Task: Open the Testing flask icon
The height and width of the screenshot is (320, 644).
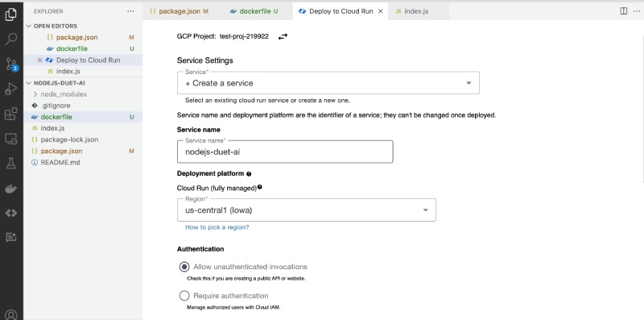Action: pos(11,164)
